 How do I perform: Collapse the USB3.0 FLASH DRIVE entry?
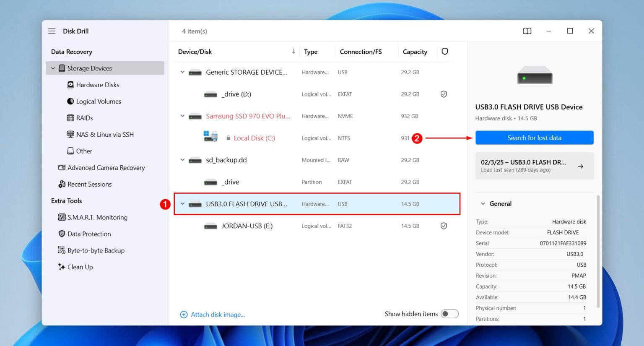pyautogui.click(x=182, y=204)
